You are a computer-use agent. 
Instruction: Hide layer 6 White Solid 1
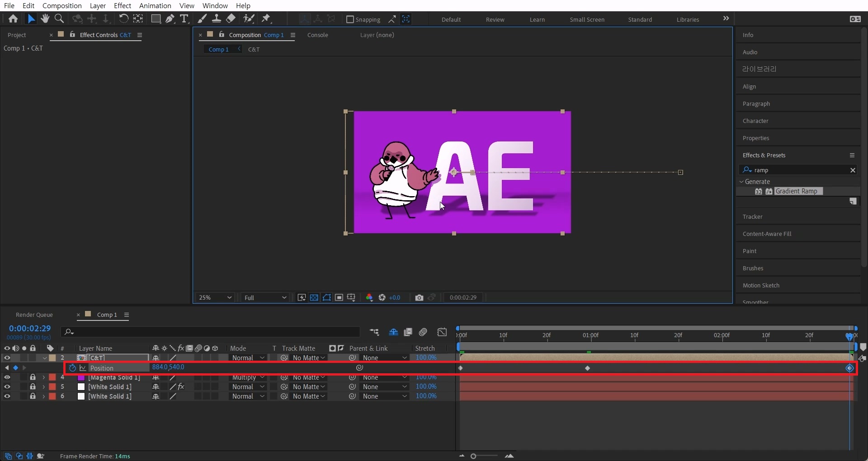click(x=7, y=396)
